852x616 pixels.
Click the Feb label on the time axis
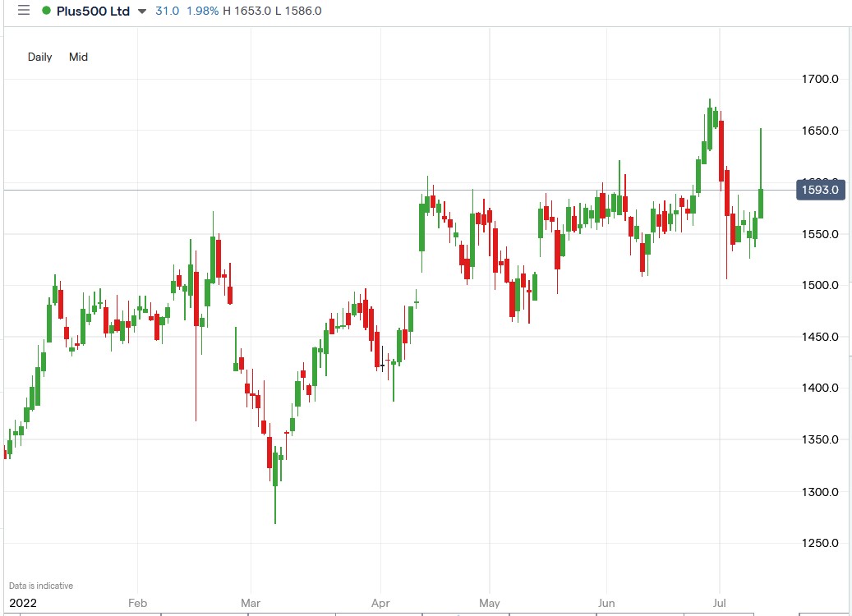click(x=137, y=603)
